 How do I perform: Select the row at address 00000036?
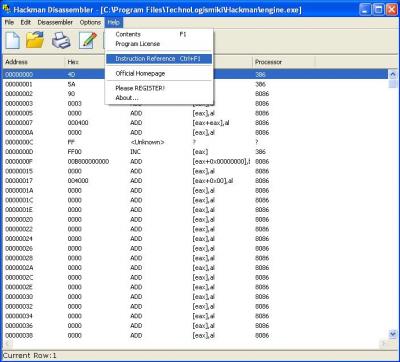point(196,326)
